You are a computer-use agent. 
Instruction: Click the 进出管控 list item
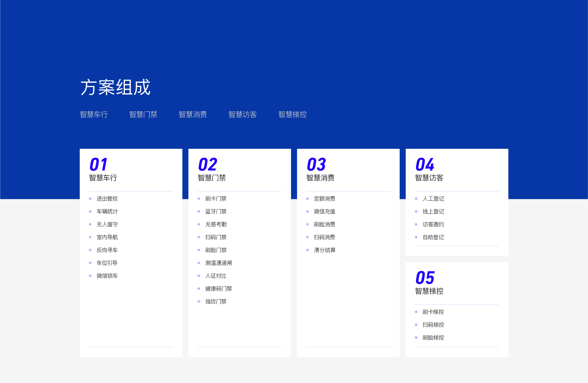pyautogui.click(x=107, y=199)
